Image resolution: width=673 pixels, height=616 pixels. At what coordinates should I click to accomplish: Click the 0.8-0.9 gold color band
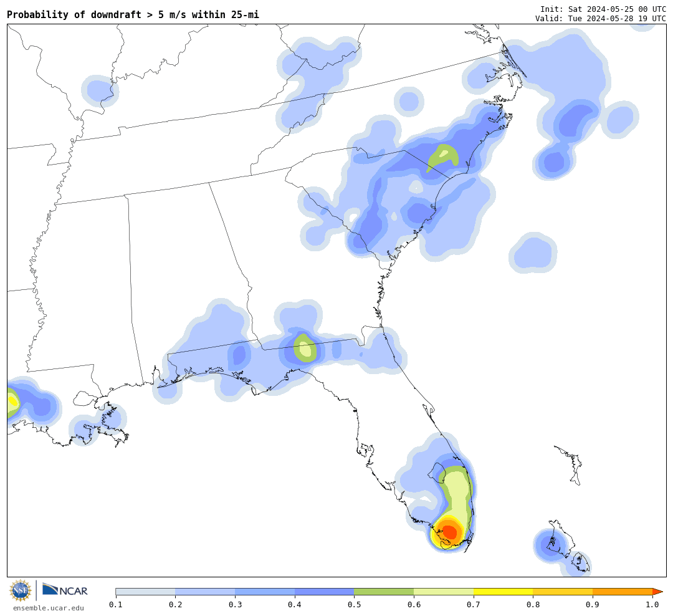tap(563, 592)
